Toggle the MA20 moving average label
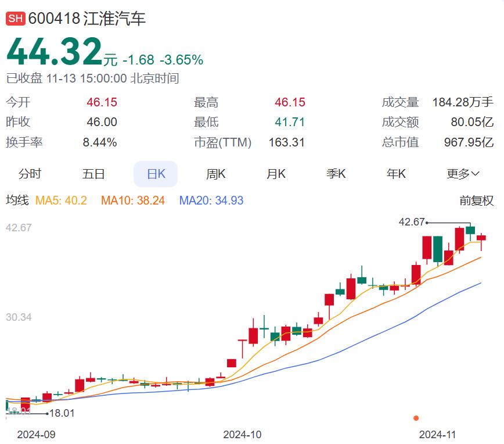 [x=211, y=200]
